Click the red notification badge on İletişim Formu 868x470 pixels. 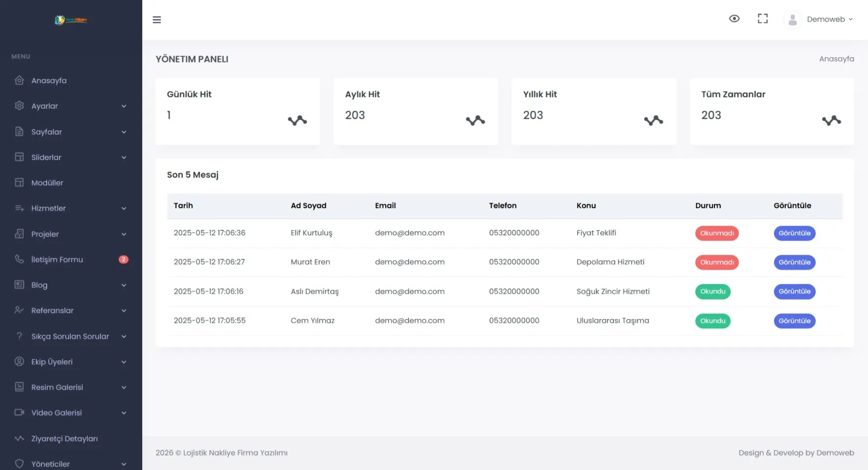pos(124,259)
